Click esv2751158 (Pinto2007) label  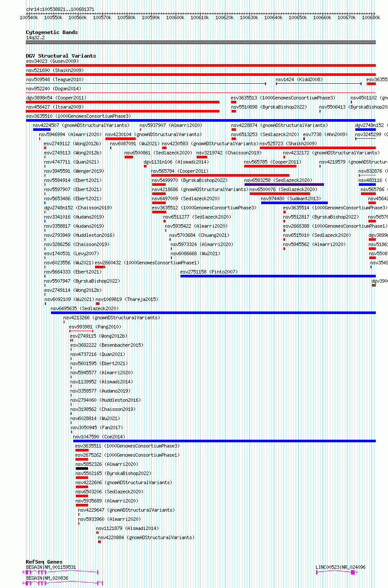pos(209,272)
